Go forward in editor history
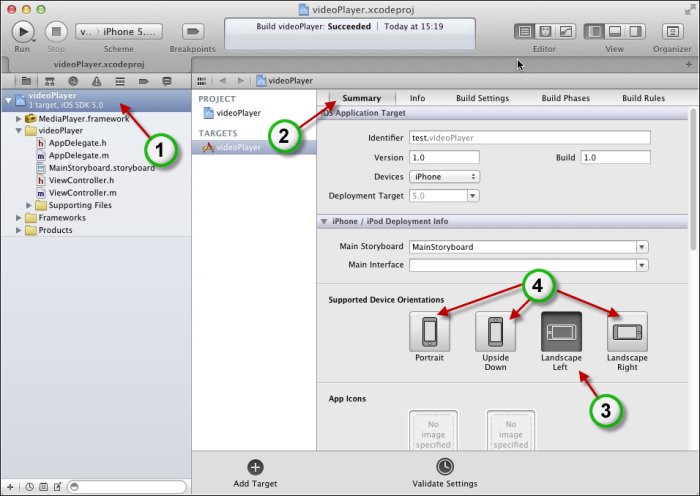Viewport: 700px width, 496px height. [241, 81]
